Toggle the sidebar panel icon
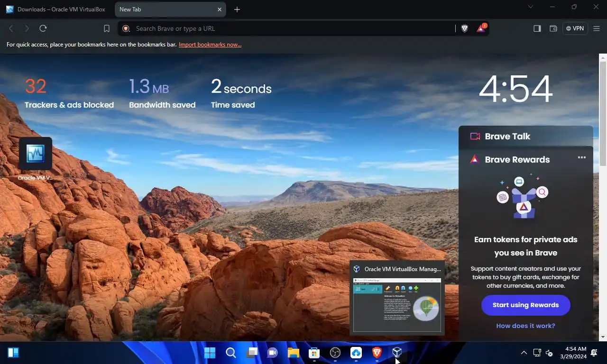 537,28
